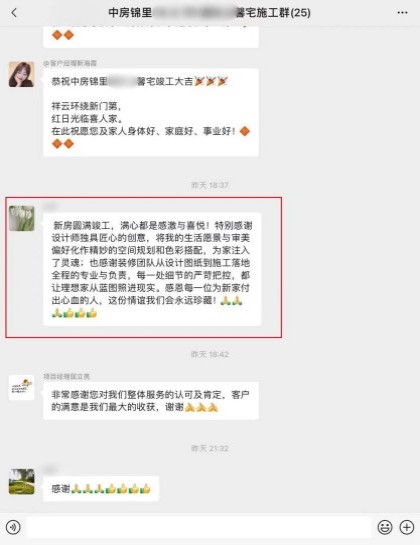Tap the plus icon for attachments
420x545 pixels.
coord(406,527)
